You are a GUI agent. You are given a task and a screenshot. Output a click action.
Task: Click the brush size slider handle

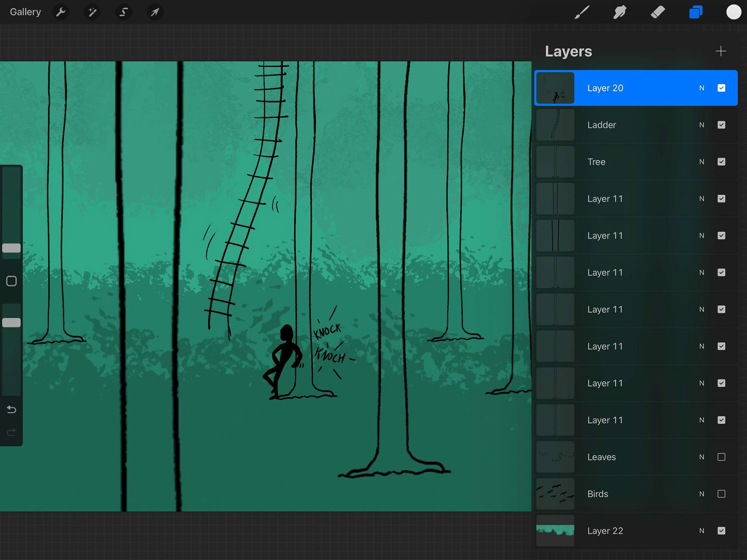click(x=11, y=248)
